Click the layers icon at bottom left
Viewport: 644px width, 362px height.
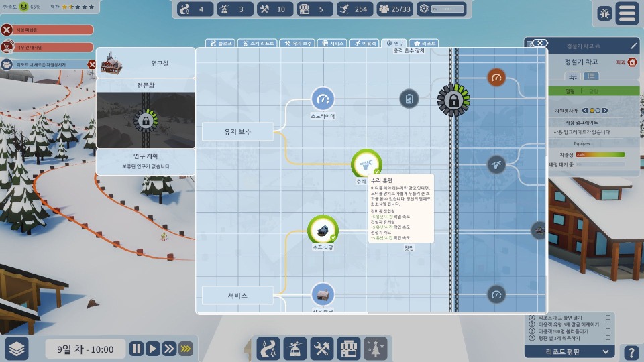click(x=18, y=349)
